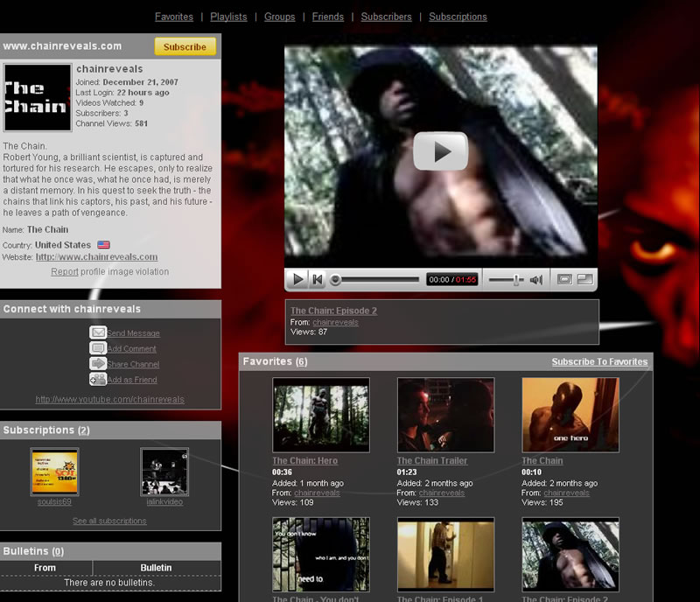Click the speech bubble icon beside Add Comment
Image resolution: width=700 pixels, height=602 pixels.
[98, 348]
